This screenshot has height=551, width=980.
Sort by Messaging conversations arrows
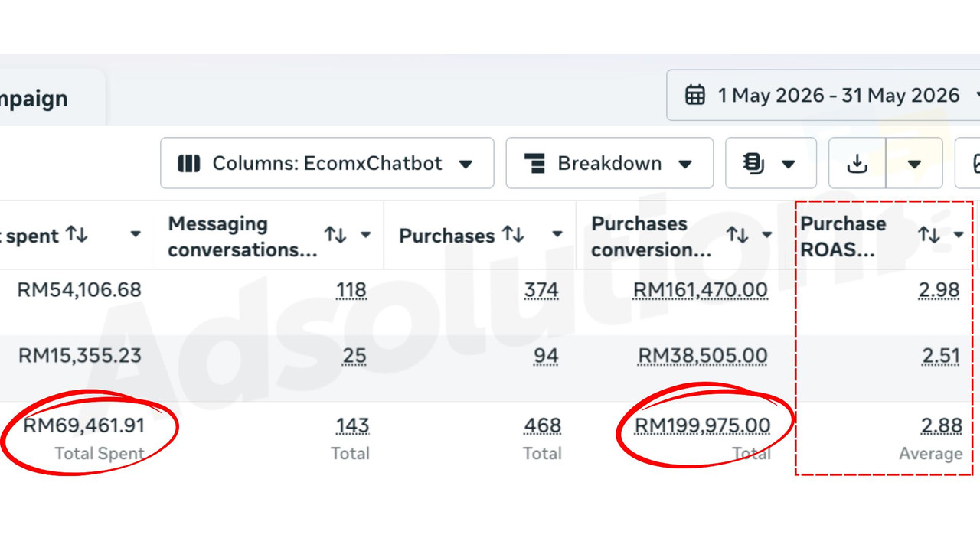point(335,234)
